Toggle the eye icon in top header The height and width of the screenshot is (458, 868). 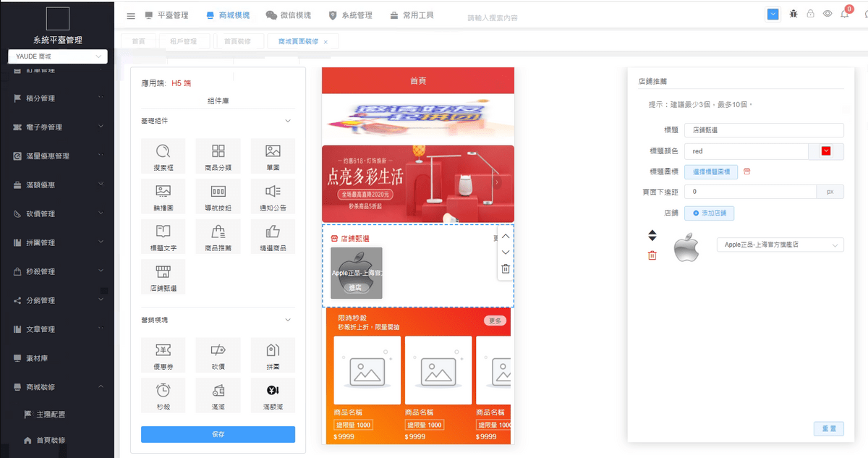[x=827, y=14]
